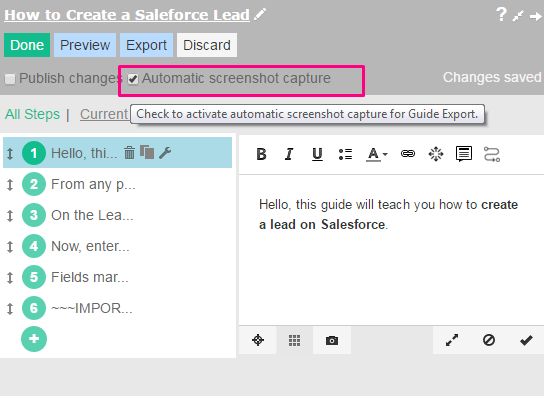Screen dimensions: 544x396
Task: Edit guide title with pencil icon
Action: 260,14
